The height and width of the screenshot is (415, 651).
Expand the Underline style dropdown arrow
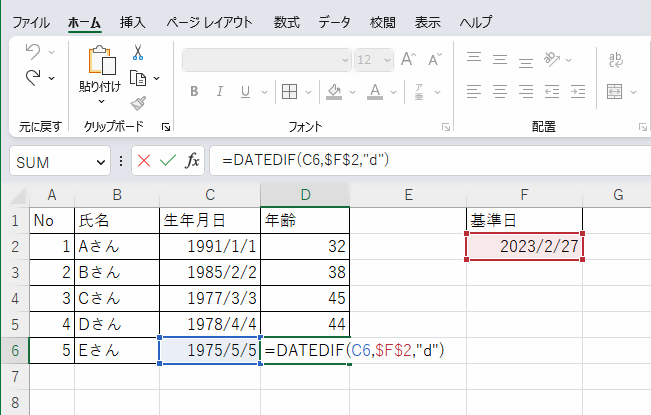[264, 92]
